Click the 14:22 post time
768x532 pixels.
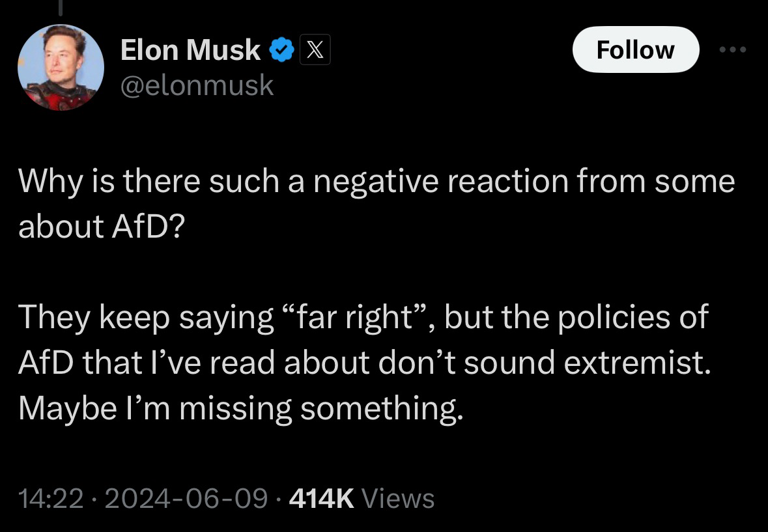(x=51, y=499)
